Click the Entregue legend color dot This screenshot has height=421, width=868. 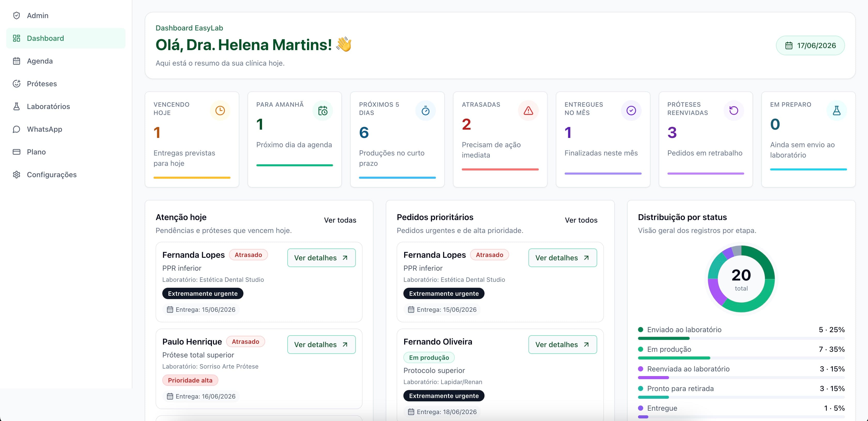641,408
